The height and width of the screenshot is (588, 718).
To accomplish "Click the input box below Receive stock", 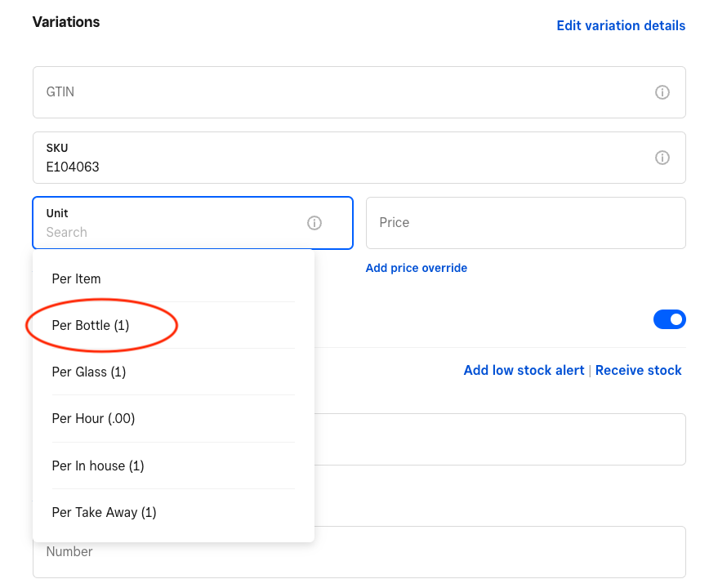I will (500, 439).
